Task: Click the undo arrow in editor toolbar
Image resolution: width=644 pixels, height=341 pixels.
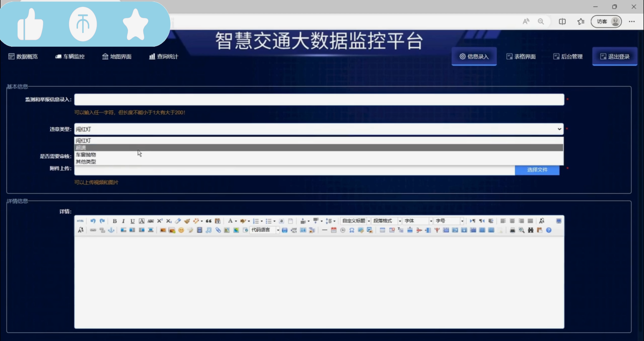Action: pos(93,221)
